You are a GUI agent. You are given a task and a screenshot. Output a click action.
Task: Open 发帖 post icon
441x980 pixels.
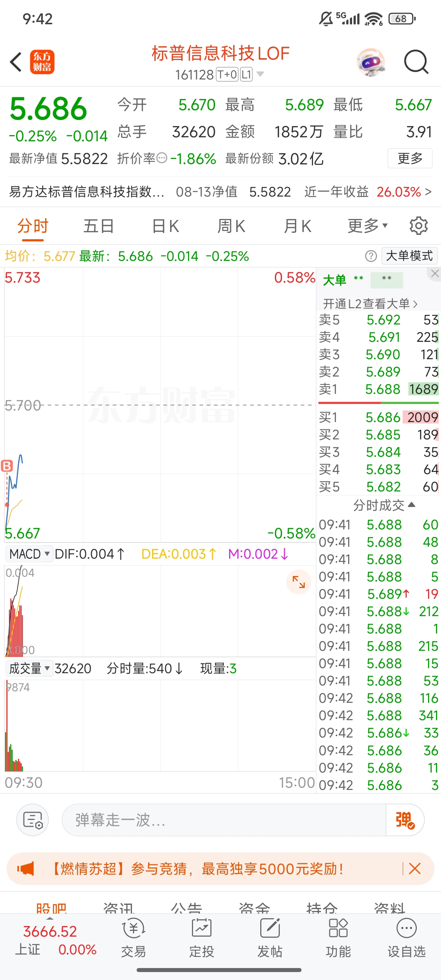click(270, 938)
